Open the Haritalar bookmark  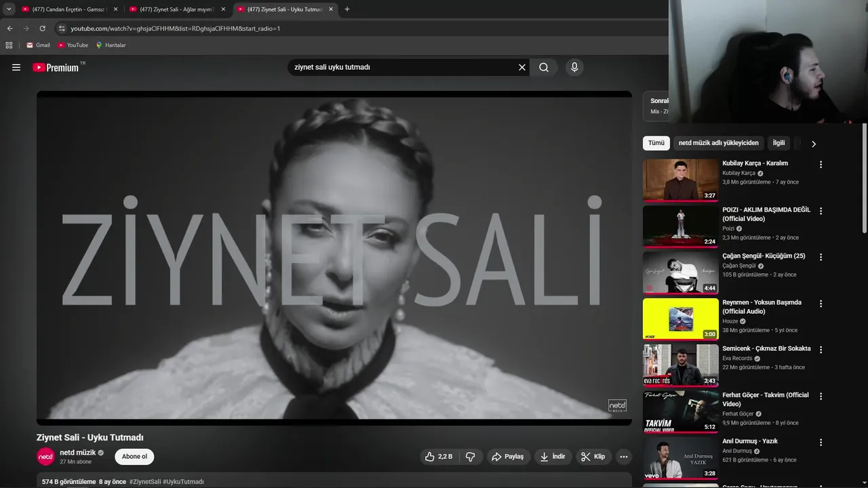coord(111,45)
